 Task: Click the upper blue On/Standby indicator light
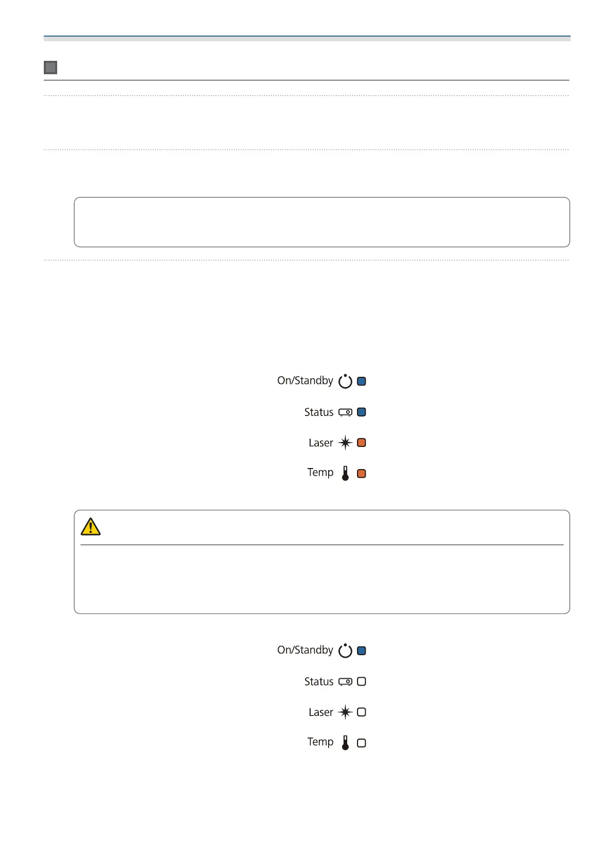pos(362,381)
